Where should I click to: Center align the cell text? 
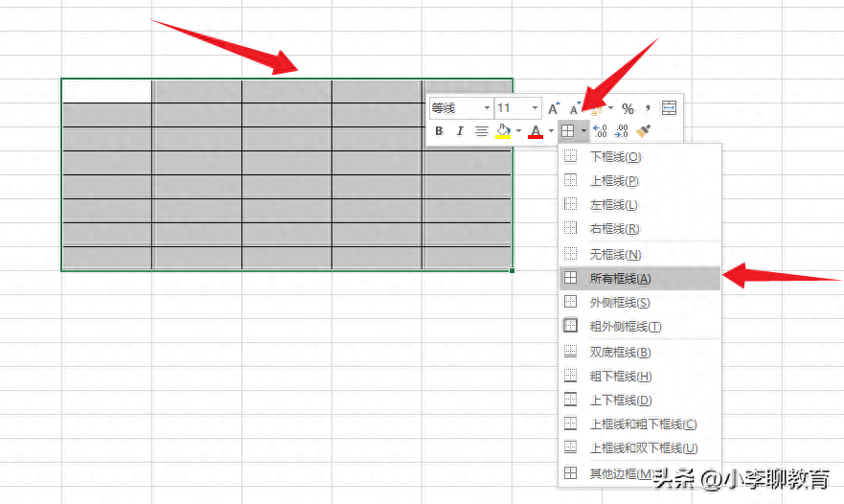pyautogui.click(x=482, y=131)
